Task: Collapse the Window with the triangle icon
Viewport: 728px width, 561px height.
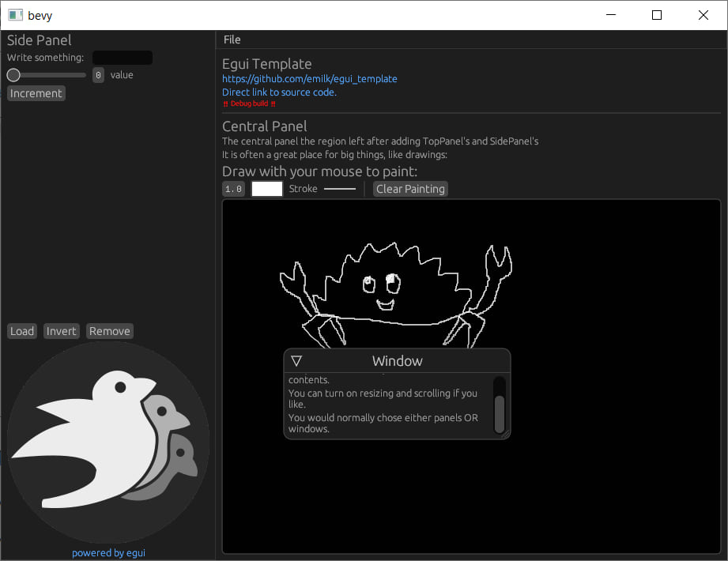Action: (296, 360)
